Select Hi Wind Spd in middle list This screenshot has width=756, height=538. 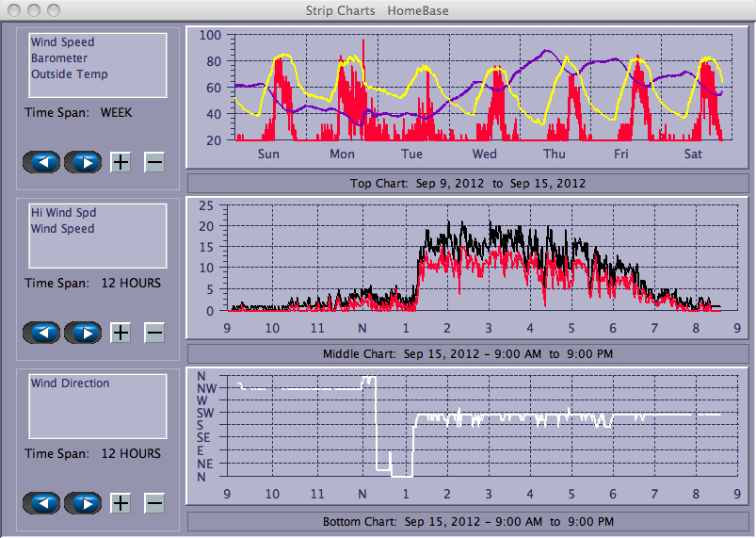pos(61,213)
